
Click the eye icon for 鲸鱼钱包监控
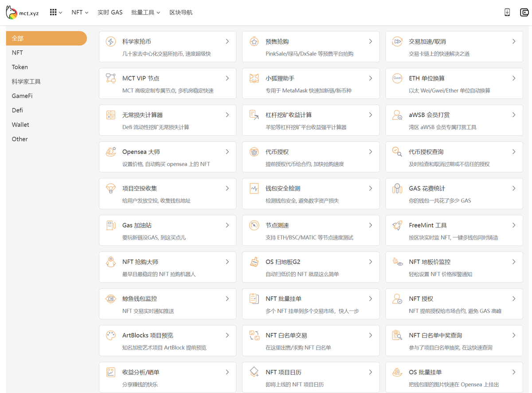tap(111, 299)
